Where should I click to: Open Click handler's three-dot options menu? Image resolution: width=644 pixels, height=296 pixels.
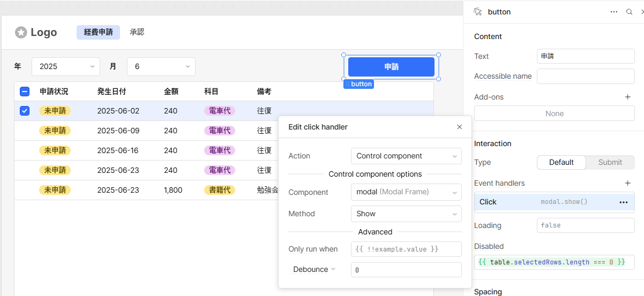(x=624, y=202)
